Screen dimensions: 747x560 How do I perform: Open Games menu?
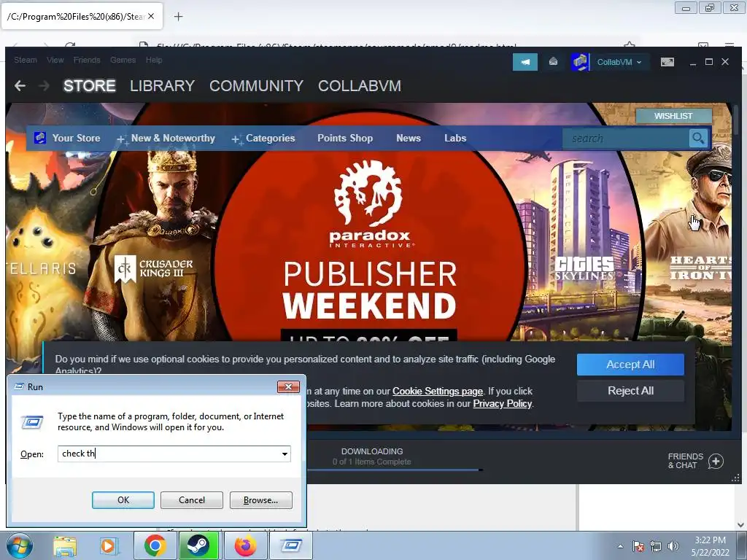tap(123, 60)
